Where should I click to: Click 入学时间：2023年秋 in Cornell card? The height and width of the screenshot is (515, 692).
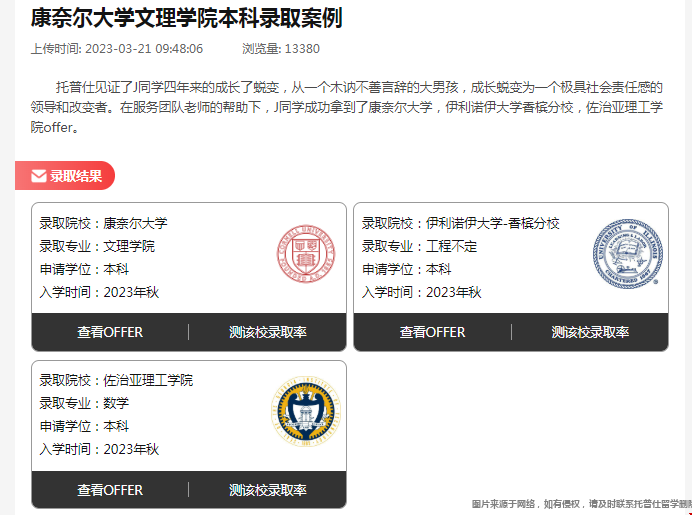[x=99, y=292]
